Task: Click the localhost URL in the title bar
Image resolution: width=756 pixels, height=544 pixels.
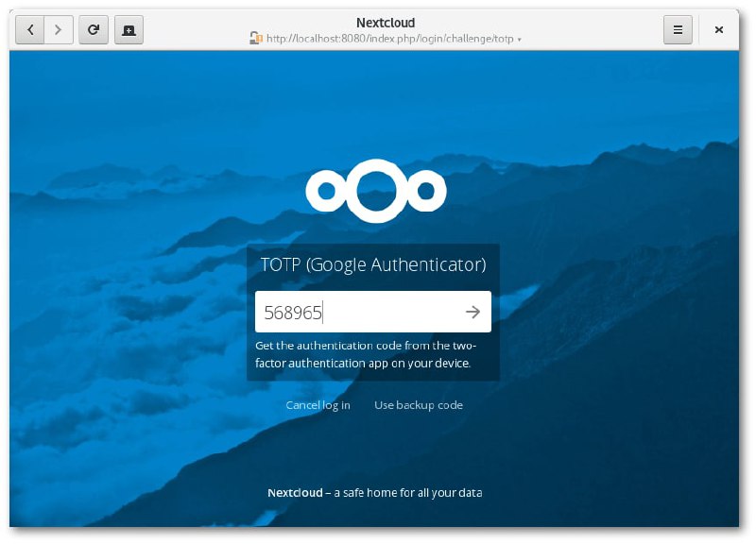Action: (x=389, y=39)
